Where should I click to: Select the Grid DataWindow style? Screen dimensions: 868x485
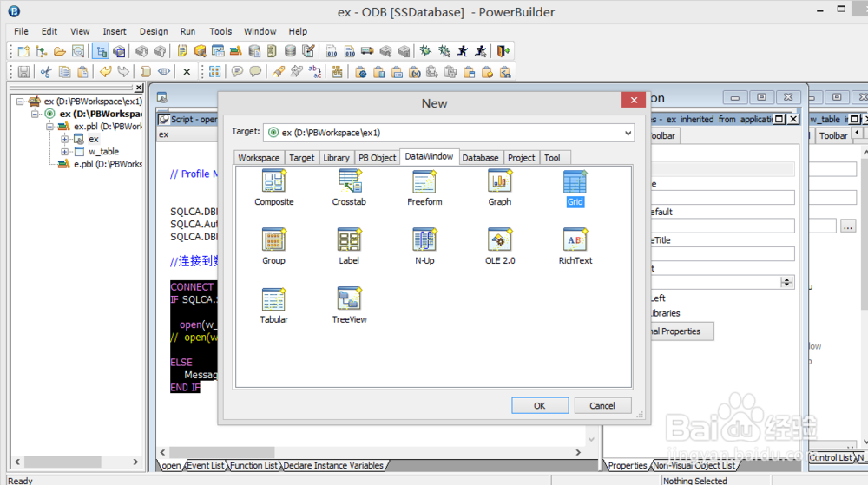(x=575, y=188)
